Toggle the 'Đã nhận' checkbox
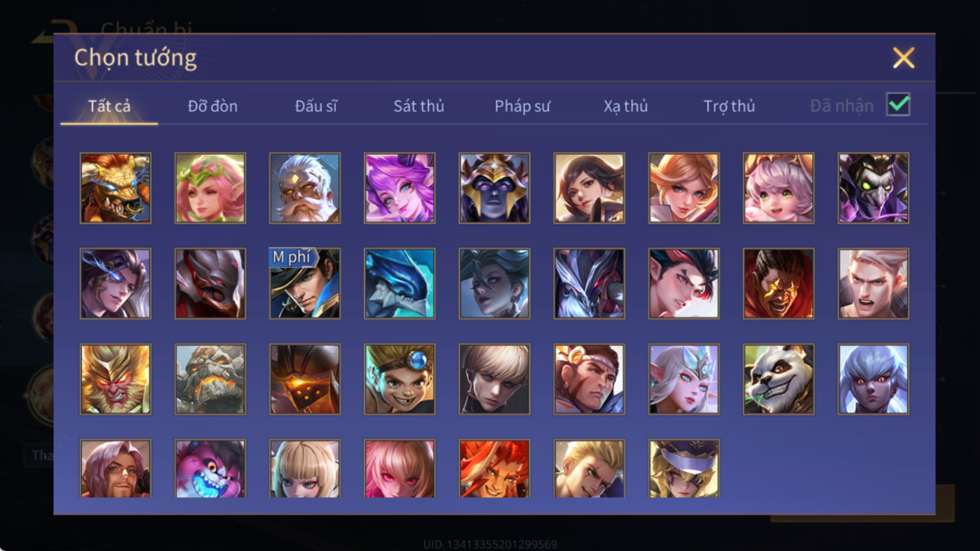The image size is (980, 551). point(898,105)
